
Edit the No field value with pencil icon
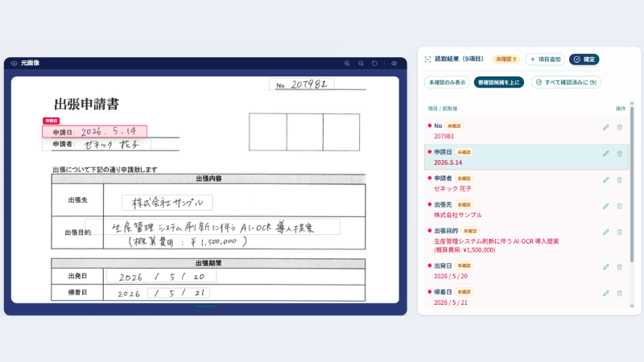(x=606, y=128)
